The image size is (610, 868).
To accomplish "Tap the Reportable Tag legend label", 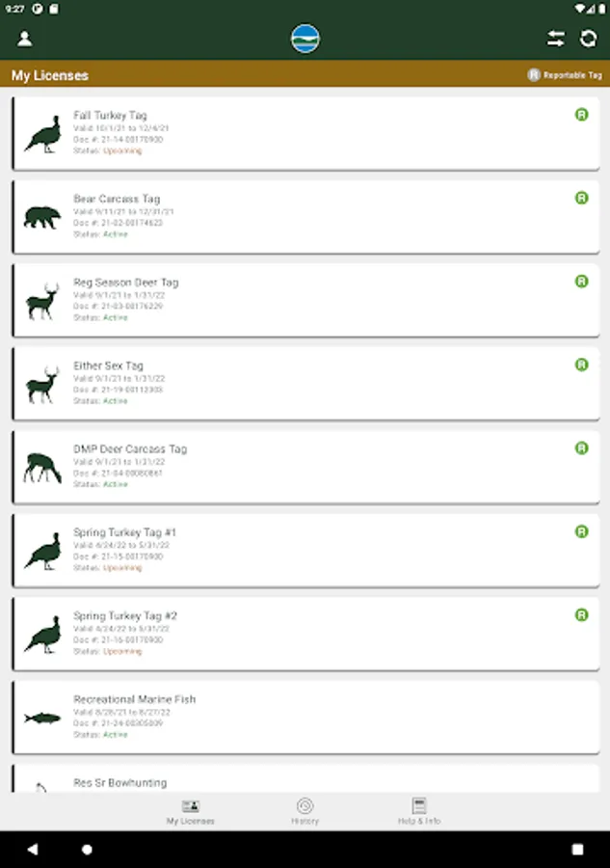I will (x=565, y=75).
